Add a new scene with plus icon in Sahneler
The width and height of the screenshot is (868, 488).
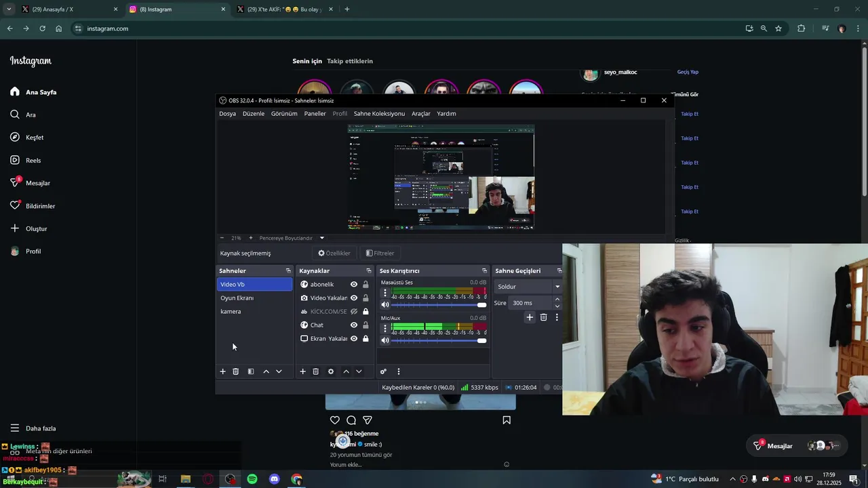coord(222,371)
